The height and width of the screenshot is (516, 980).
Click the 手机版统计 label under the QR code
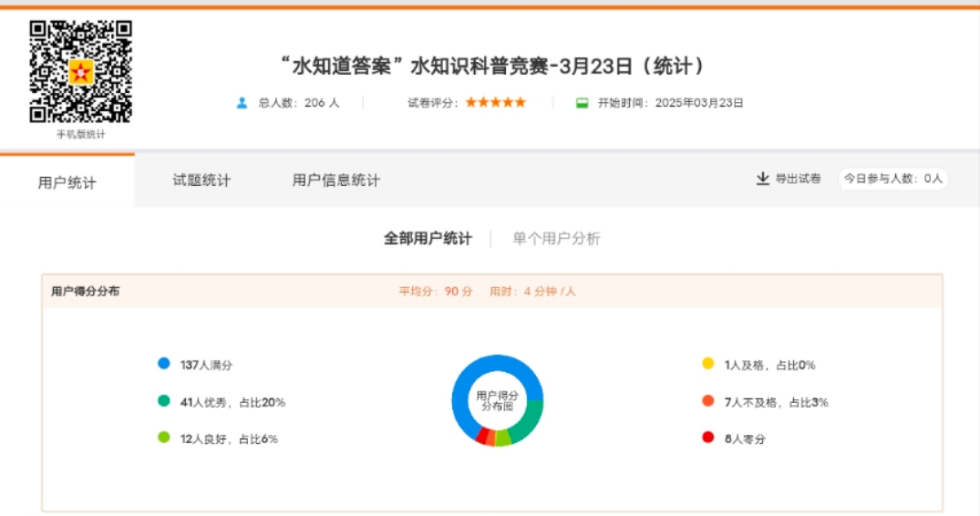pyautogui.click(x=80, y=135)
